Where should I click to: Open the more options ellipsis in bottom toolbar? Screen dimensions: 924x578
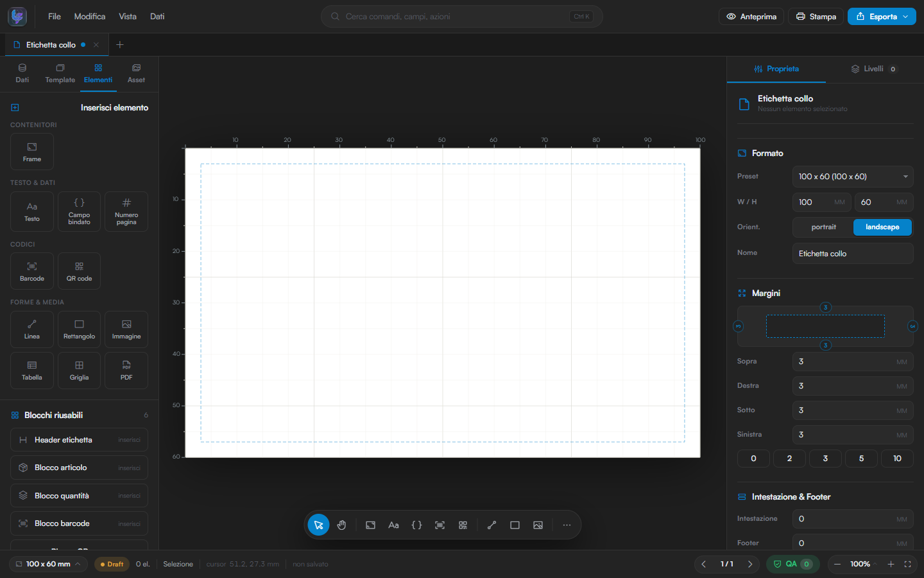(x=567, y=525)
